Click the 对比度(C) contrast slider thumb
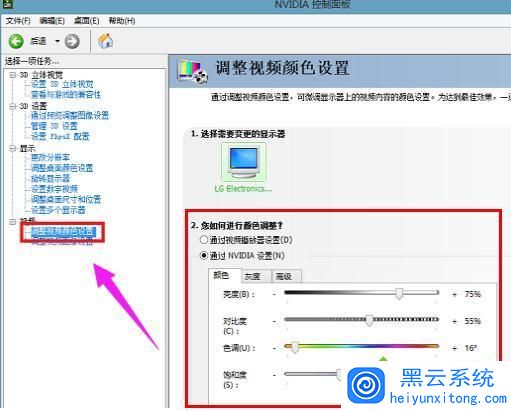The image size is (511, 411). coord(369,321)
